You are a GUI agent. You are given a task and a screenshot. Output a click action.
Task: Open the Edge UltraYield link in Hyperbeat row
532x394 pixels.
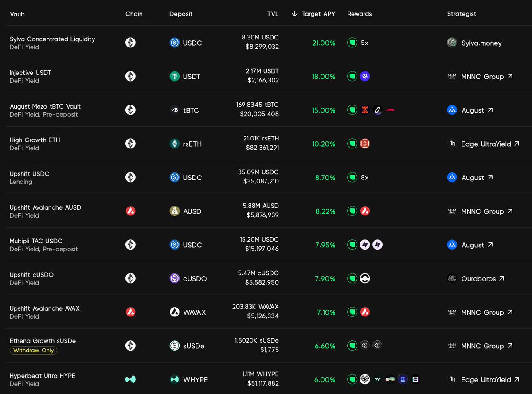(x=490, y=380)
